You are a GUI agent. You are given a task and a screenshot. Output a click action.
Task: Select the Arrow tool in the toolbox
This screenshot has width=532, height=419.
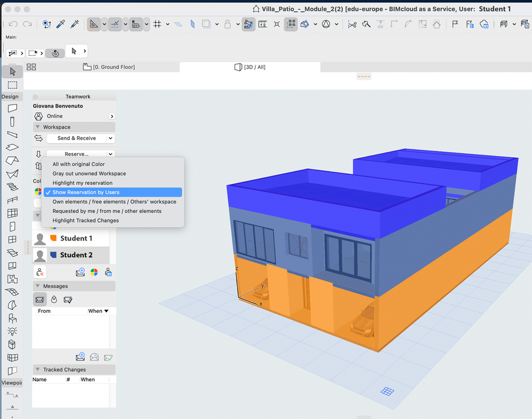click(x=12, y=71)
